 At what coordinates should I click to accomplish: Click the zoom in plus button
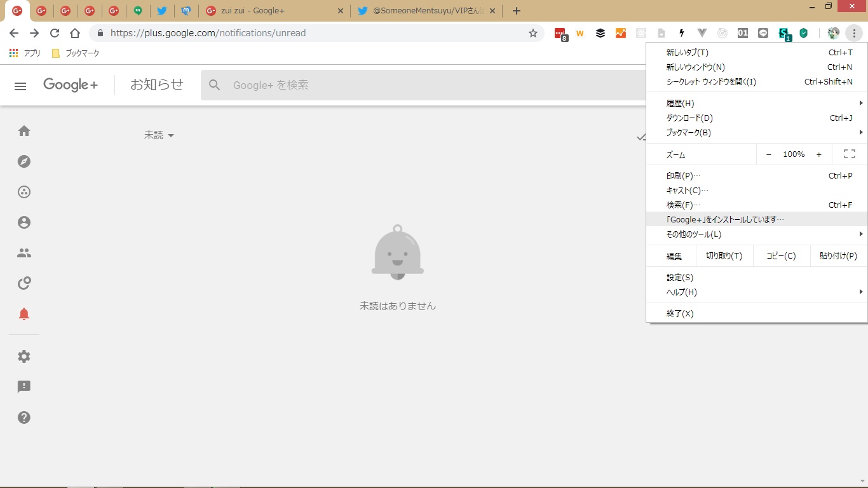819,154
